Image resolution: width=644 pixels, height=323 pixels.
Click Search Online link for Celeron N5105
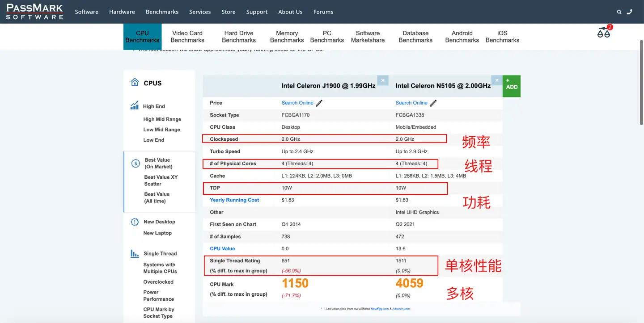click(411, 103)
